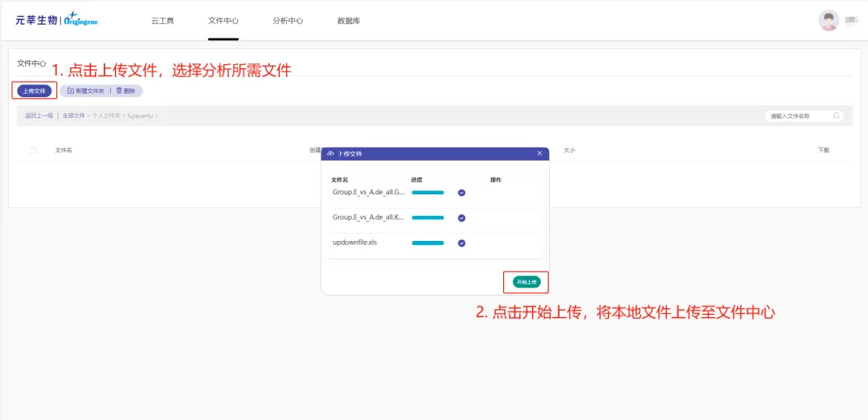Click the search magnifier icon
This screenshot has height=420, width=868.
pyautogui.click(x=837, y=116)
